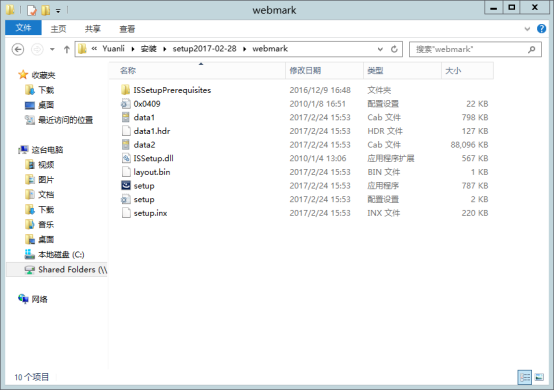
Task: Click the 2016/12/9 16:48 date cell
Action: click(320, 90)
